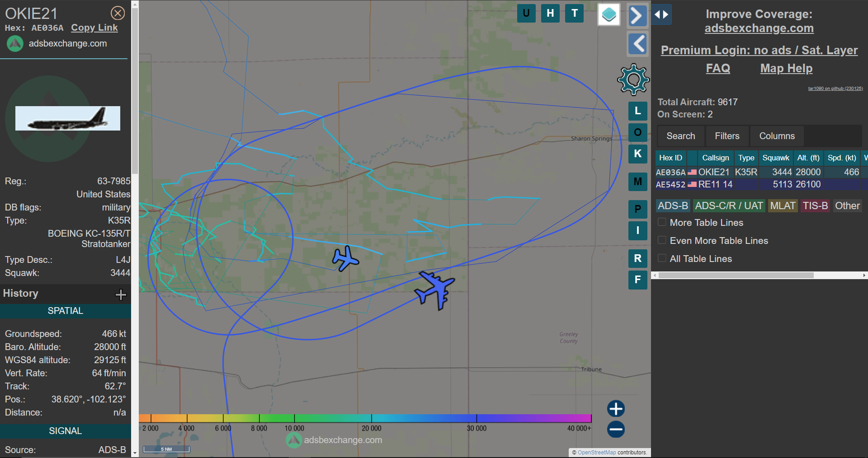Image resolution: width=868 pixels, height=458 pixels.
Task: Click the SIGNAL section header
Action: (66, 431)
